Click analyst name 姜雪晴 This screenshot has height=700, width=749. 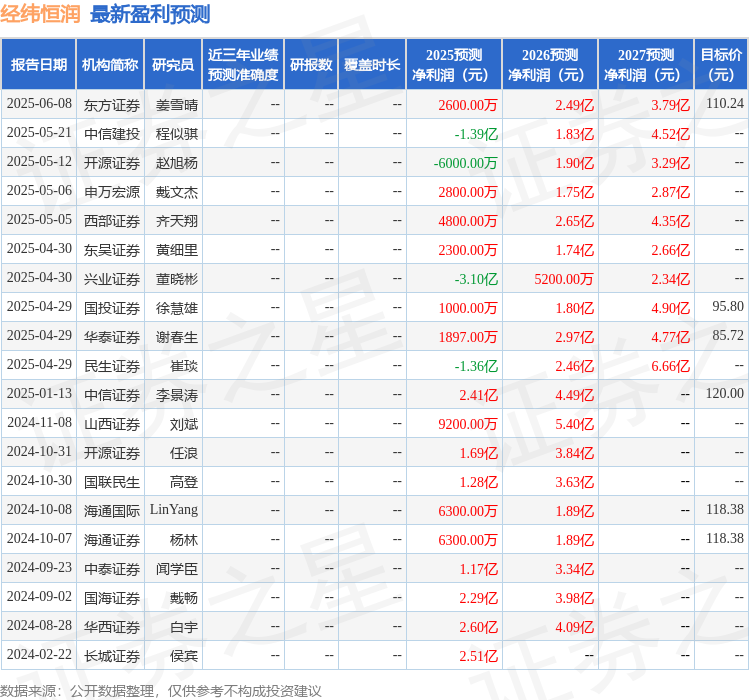click(177, 104)
